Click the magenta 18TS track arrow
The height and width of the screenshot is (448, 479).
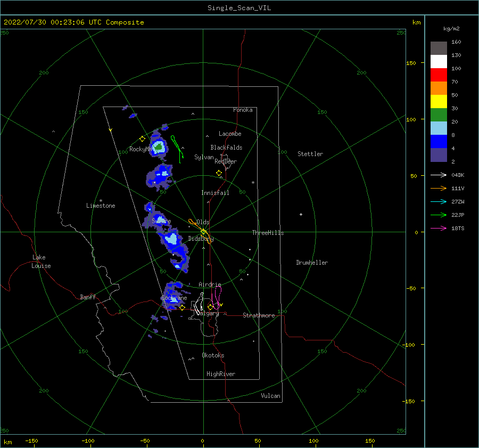coord(439,228)
